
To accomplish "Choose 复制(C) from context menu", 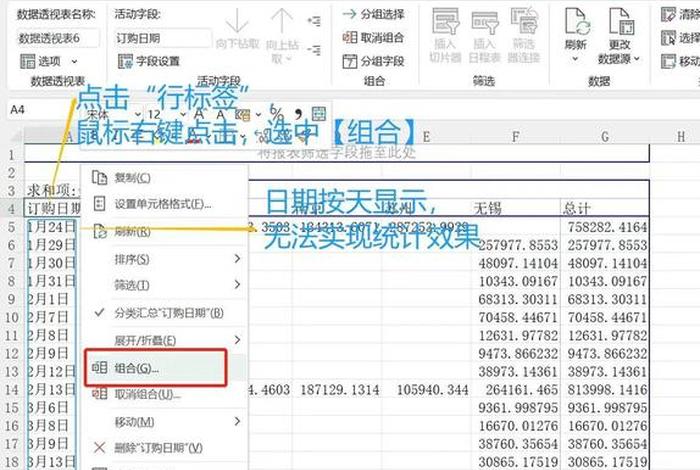I will [163, 178].
